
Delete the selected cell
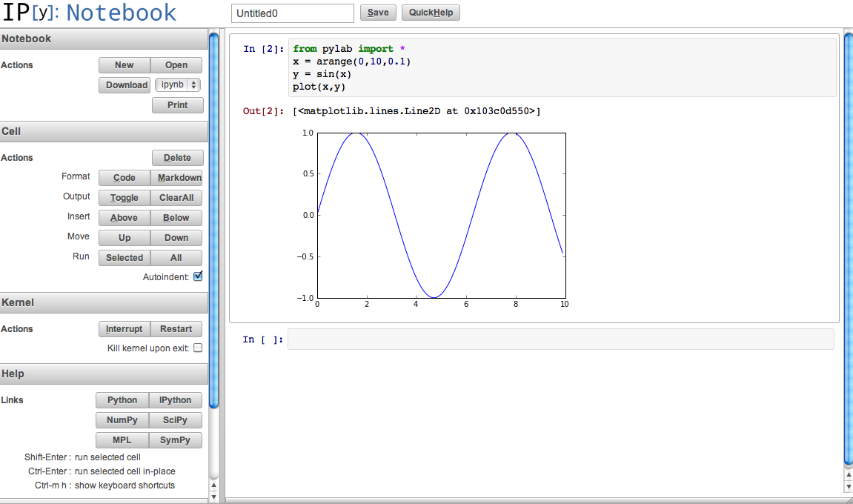[177, 157]
